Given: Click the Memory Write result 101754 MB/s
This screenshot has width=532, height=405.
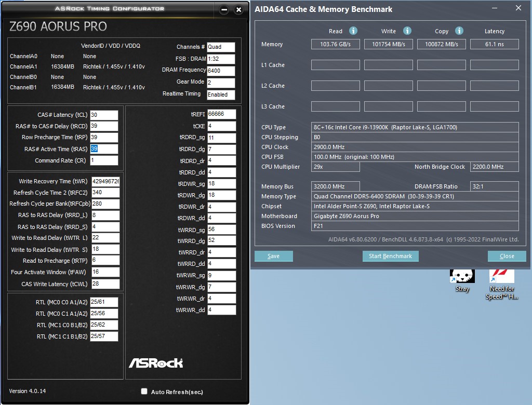Looking at the screenshot, I should pos(389,44).
